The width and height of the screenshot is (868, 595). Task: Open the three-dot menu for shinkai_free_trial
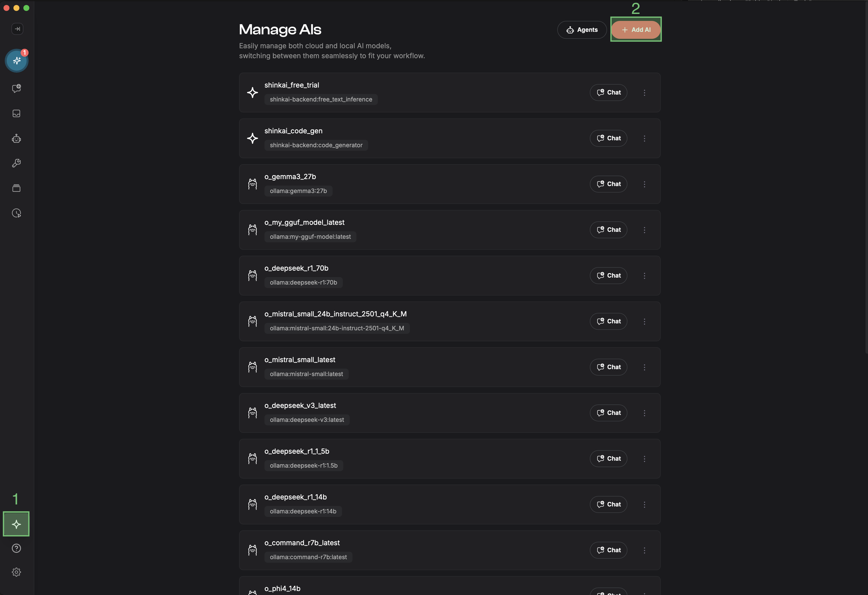pos(644,93)
